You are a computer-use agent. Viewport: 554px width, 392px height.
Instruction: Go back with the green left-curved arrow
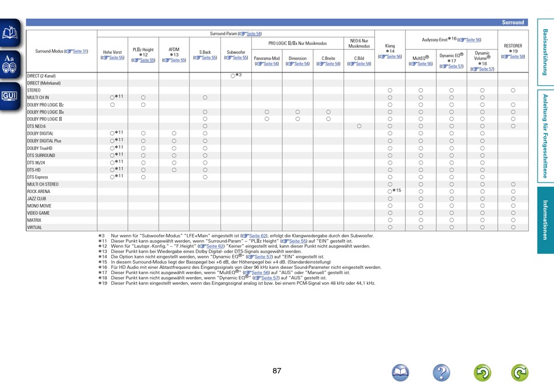(x=482, y=373)
